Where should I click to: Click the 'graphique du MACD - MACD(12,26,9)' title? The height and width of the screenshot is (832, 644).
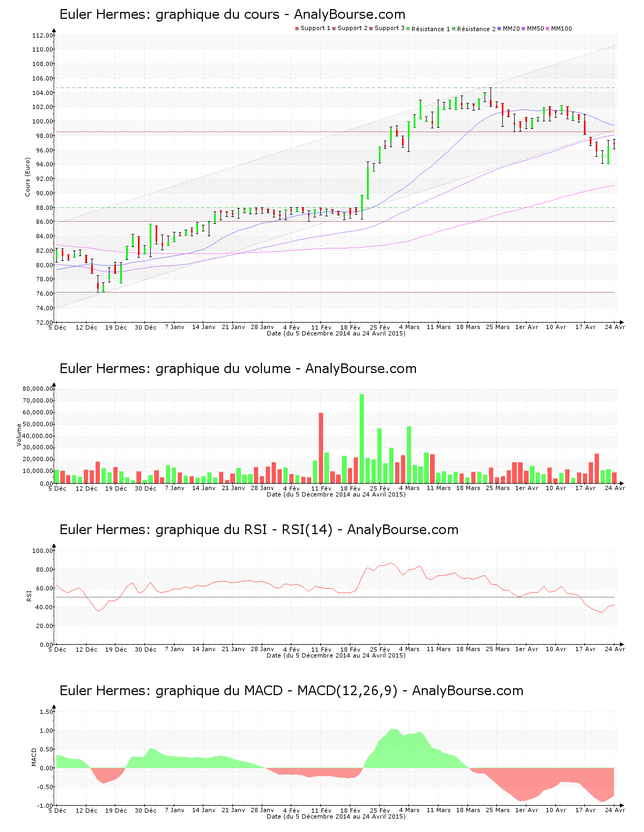click(x=291, y=691)
